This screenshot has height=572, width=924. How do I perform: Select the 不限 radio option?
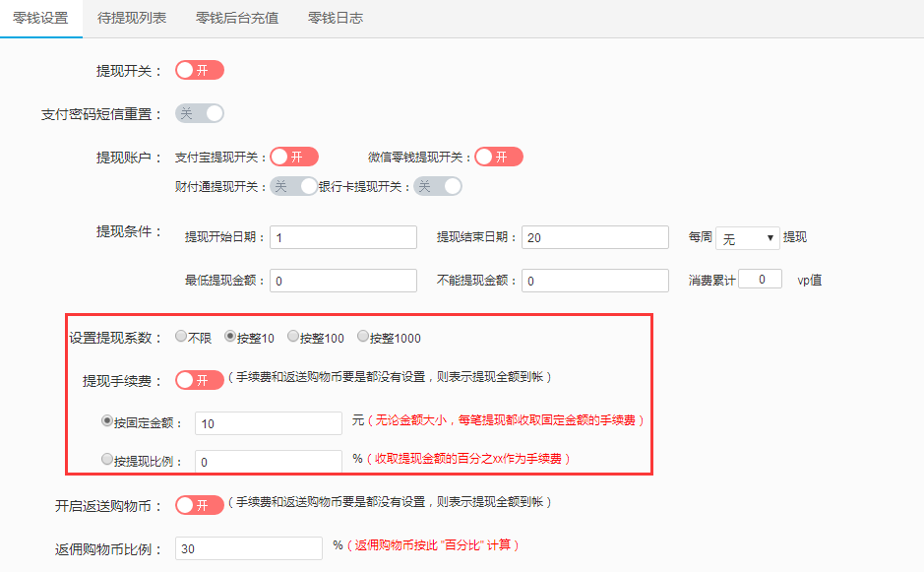coord(181,336)
